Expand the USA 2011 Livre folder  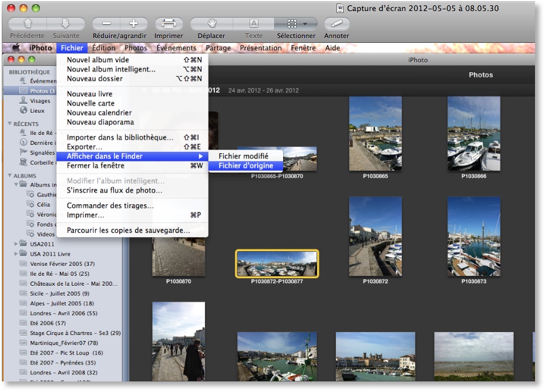[x=16, y=254]
